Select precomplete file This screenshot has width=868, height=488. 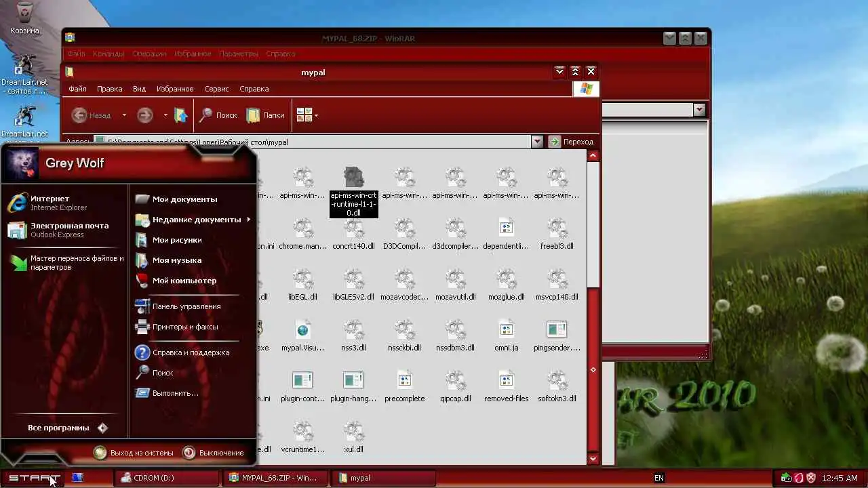click(405, 386)
